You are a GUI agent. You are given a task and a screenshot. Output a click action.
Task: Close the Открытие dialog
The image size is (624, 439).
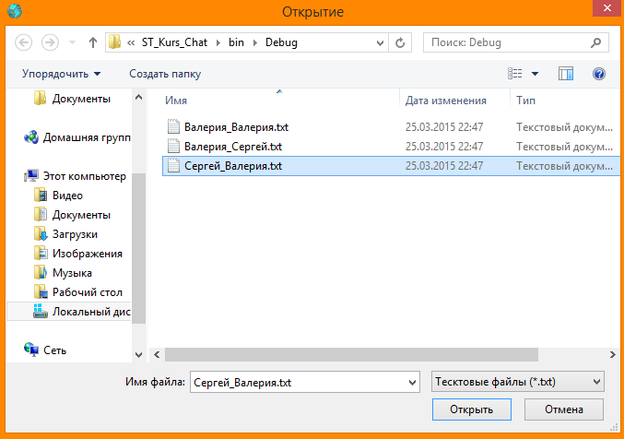[x=607, y=8]
